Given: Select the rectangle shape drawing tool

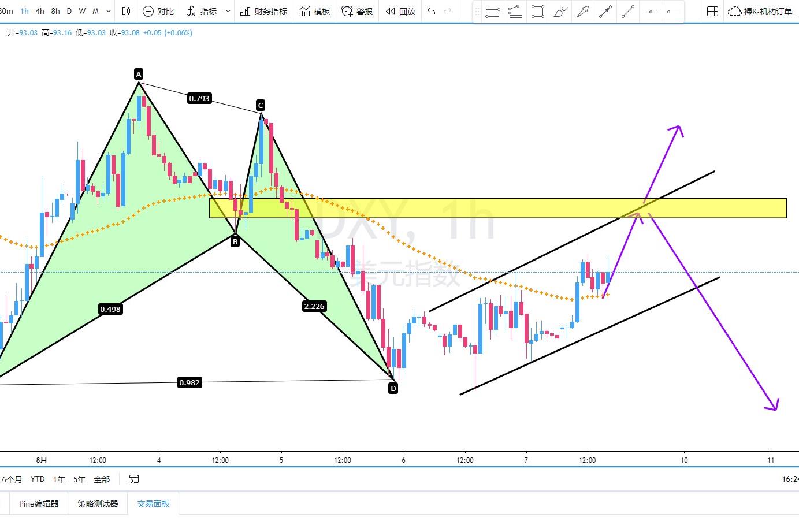Looking at the screenshot, I should 538,12.
